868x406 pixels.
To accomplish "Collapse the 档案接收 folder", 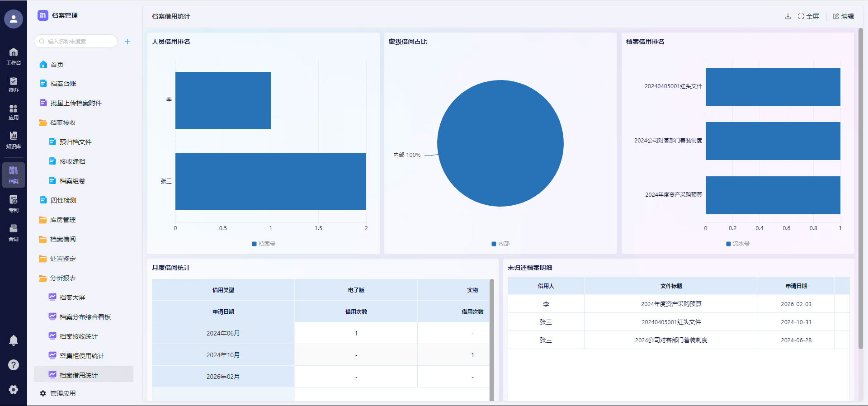I will pos(63,123).
